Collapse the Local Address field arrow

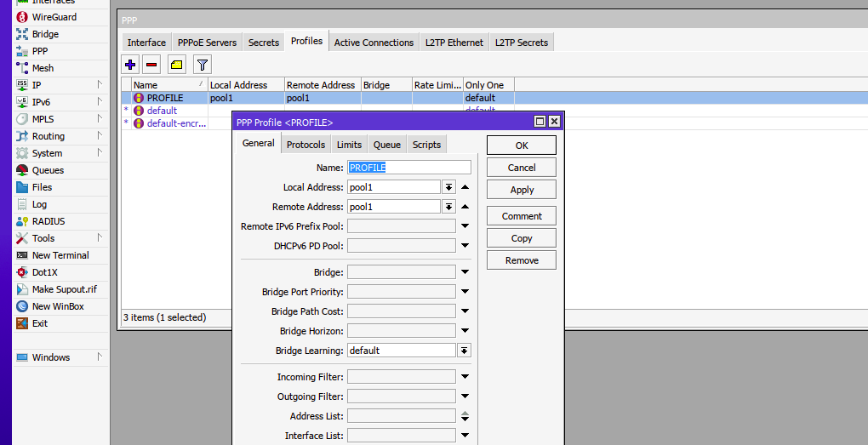465,187
